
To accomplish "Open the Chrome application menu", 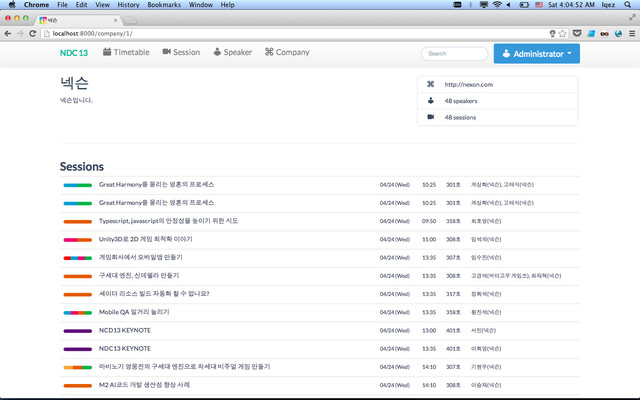I will 36,5.
